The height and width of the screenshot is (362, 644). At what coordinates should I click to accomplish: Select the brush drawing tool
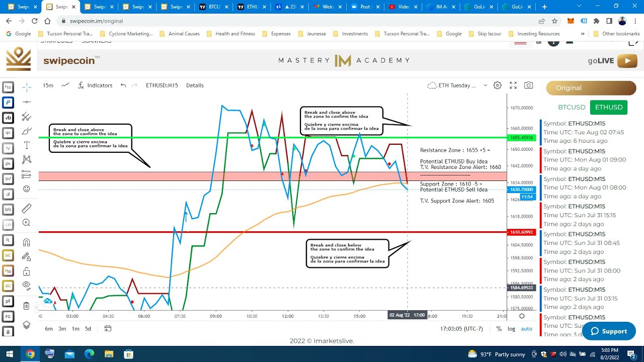point(27,131)
